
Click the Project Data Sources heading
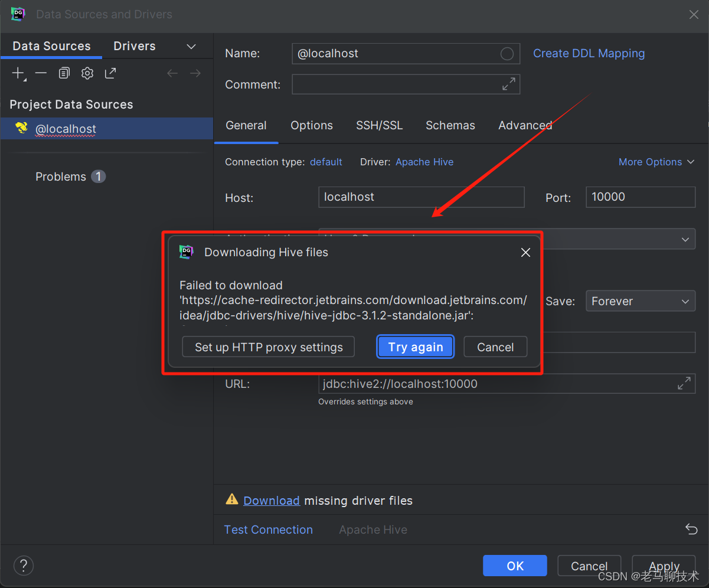(x=71, y=104)
